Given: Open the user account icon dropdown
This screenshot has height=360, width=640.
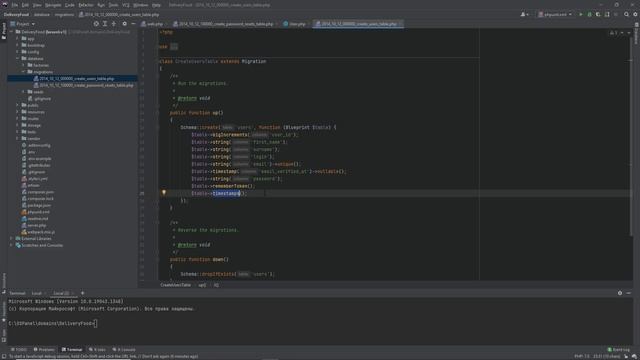Looking at the screenshot, I should tap(524, 14).
